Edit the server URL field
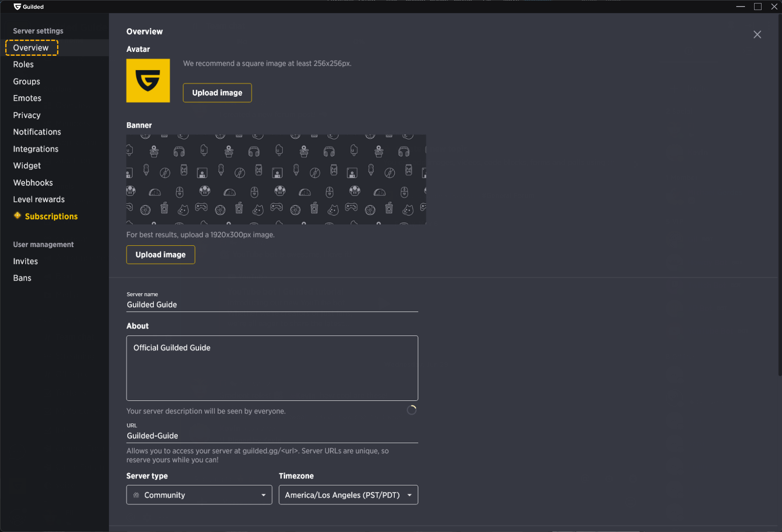782x532 pixels. pos(272,436)
